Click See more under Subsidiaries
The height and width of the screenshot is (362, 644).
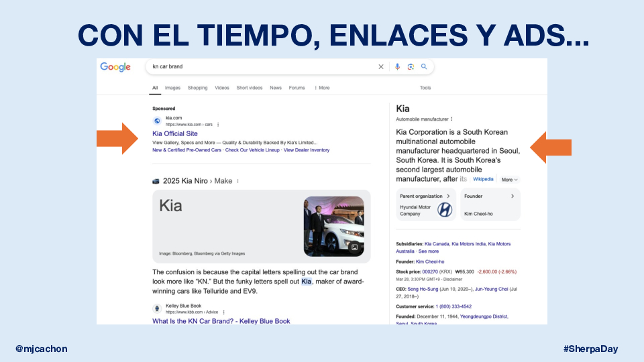pyautogui.click(x=429, y=251)
